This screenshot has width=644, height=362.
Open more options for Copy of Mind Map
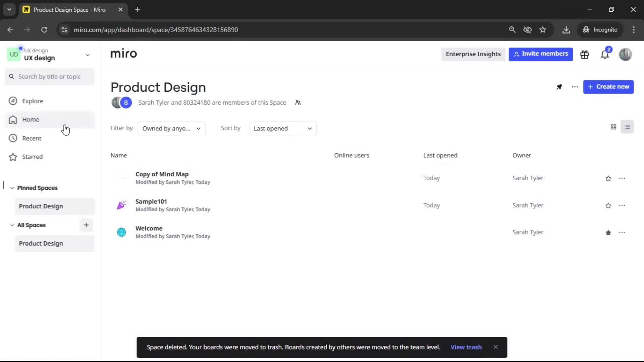tap(622, 178)
